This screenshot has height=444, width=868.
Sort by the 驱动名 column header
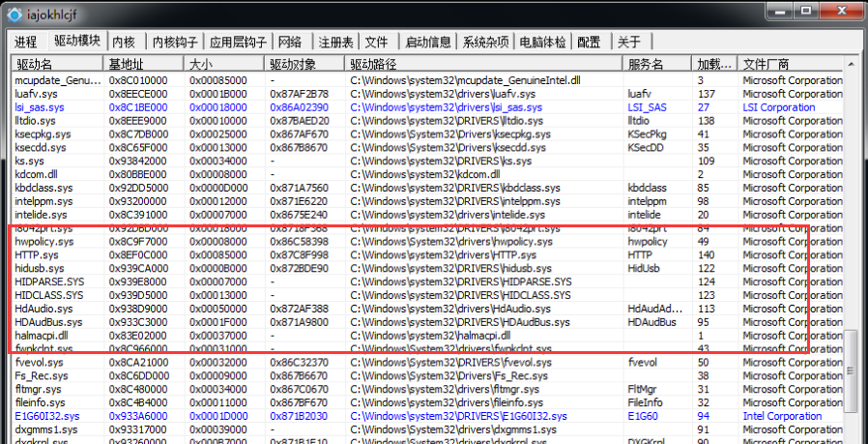[58, 64]
